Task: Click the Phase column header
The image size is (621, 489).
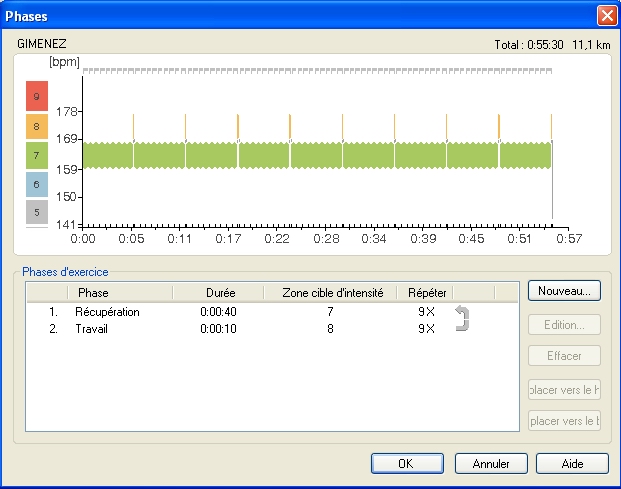Action: [x=93, y=292]
